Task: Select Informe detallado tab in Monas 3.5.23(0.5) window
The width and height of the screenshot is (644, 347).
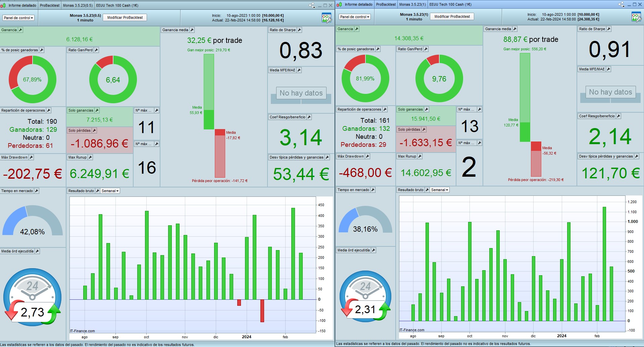Action: [22, 5]
